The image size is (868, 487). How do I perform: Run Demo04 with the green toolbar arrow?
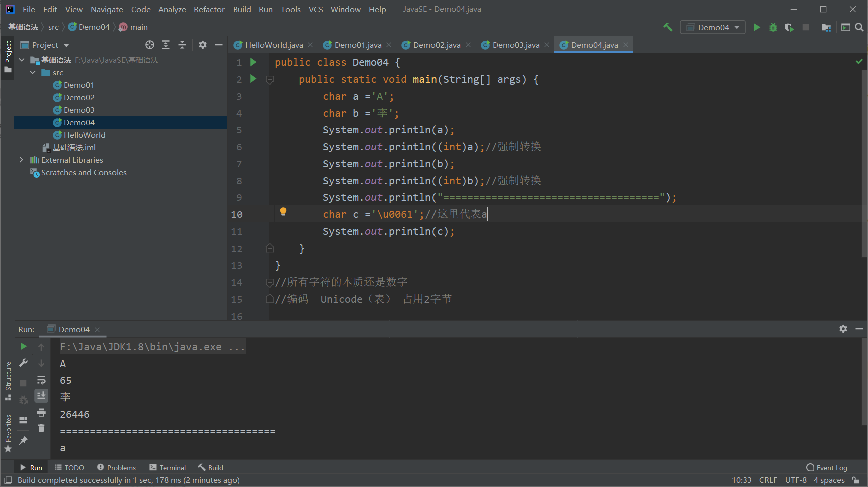tap(757, 27)
